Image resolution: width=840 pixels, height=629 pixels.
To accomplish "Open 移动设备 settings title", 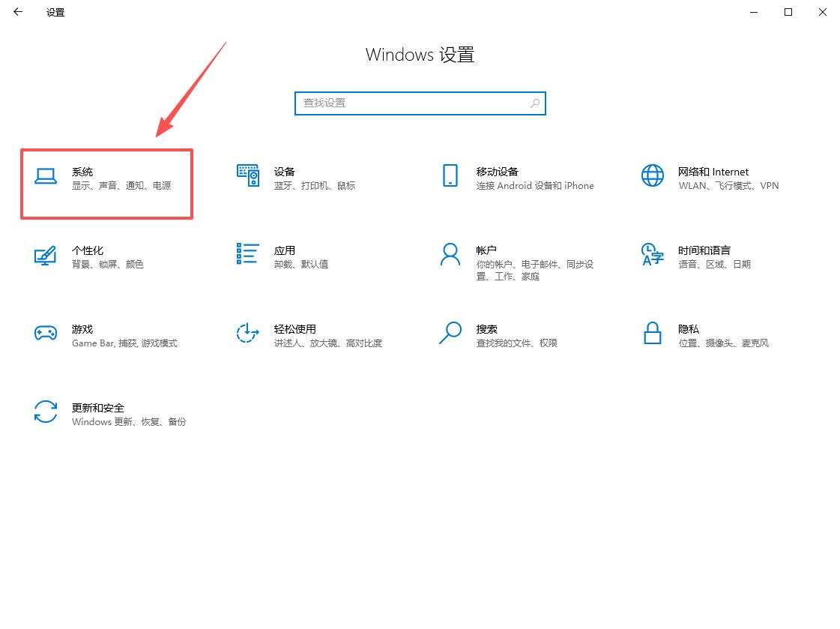I will (497, 172).
